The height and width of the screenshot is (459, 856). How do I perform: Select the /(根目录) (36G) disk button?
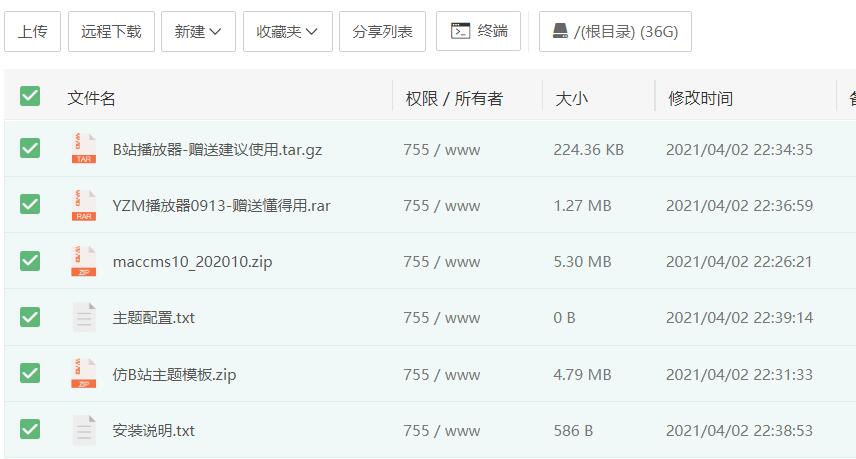[x=615, y=32]
